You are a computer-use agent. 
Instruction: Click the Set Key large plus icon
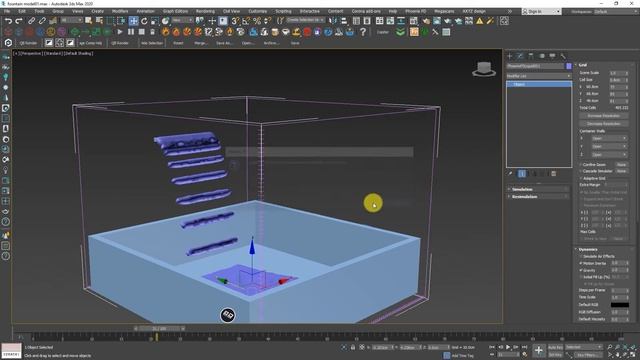[539, 350]
